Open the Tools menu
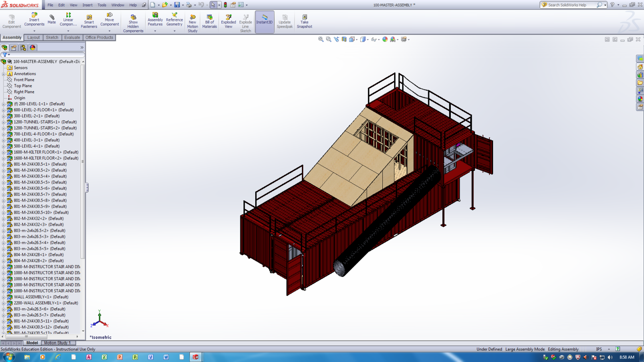644x362 pixels. [x=102, y=5]
